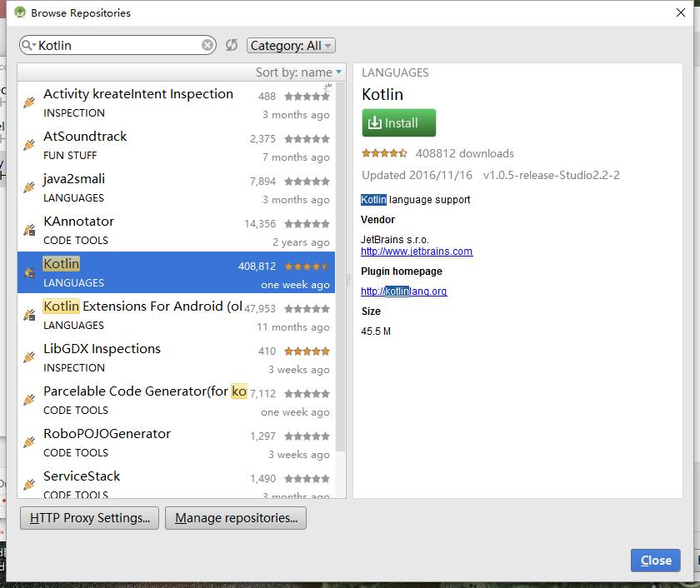Click the 47,953 download count
The height and width of the screenshot is (588, 700).
pos(260,309)
